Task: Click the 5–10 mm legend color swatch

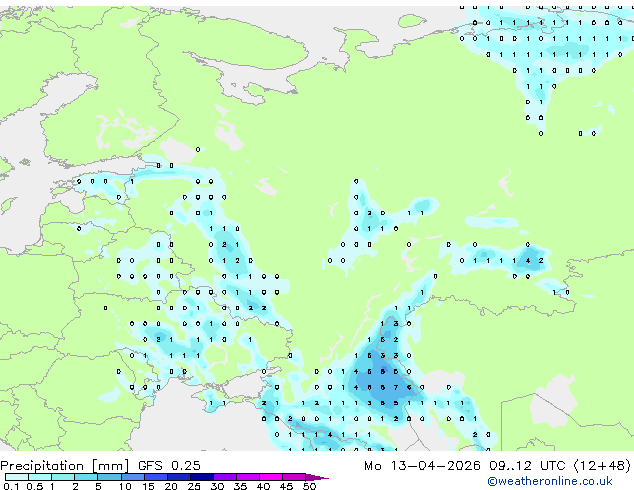Action: point(109,477)
